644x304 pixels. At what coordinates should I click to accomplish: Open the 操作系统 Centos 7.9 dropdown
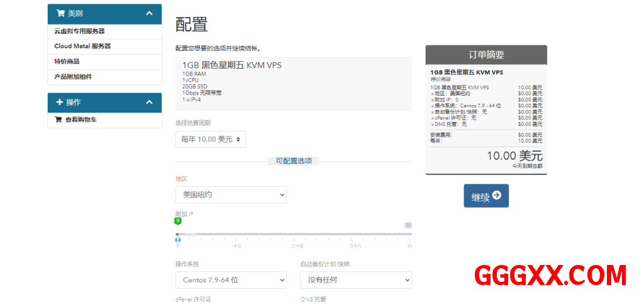point(231,279)
